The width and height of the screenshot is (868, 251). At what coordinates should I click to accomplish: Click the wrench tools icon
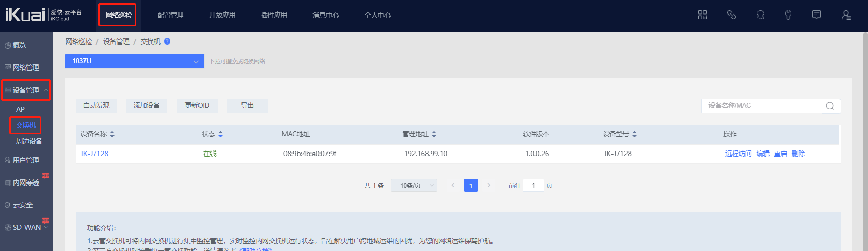coord(788,15)
